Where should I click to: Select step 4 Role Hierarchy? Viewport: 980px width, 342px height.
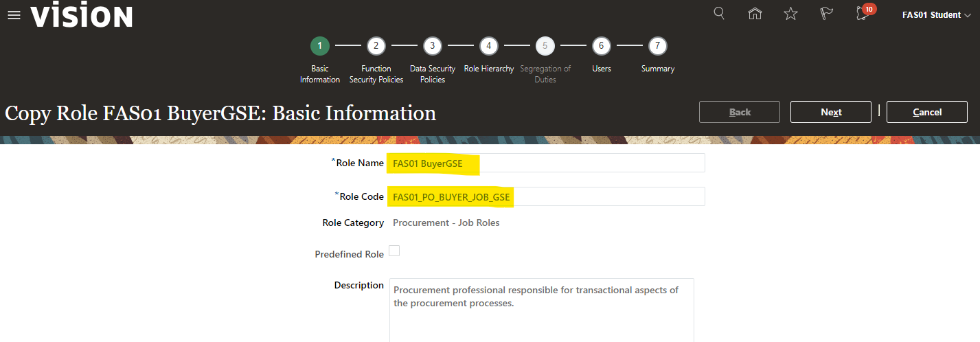tap(488, 46)
